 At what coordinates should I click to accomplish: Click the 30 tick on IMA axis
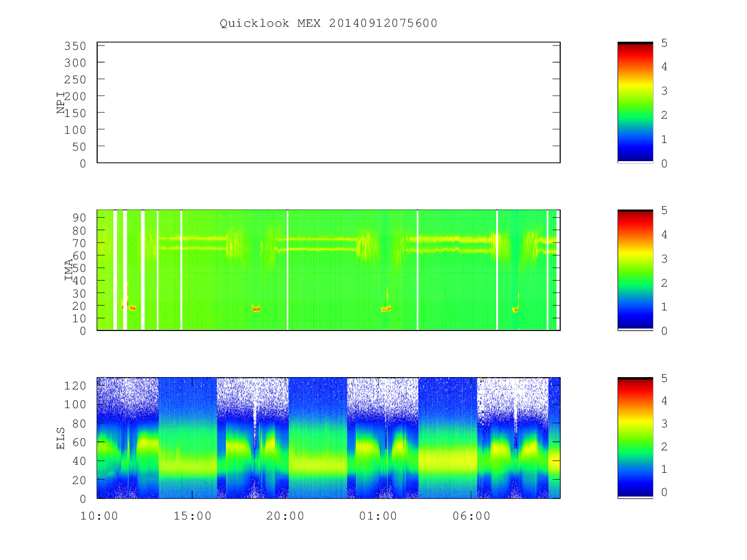pos(78,293)
